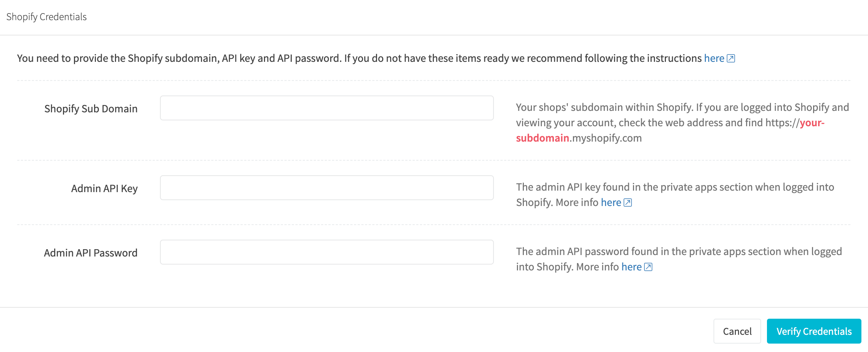Viewport: 868px width, 352px height.
Task: Open "here" link for Admin API key info
Action: [x=611, y=202]
